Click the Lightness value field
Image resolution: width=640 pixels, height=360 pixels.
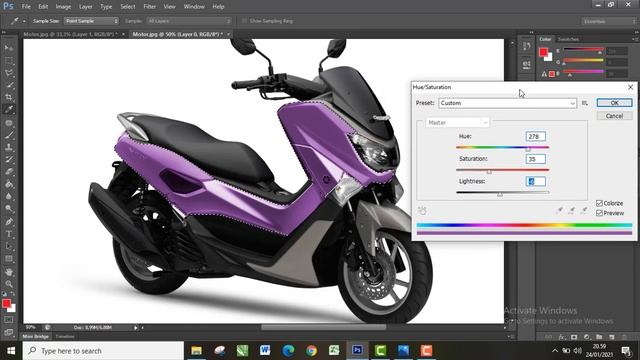(536, 182)
